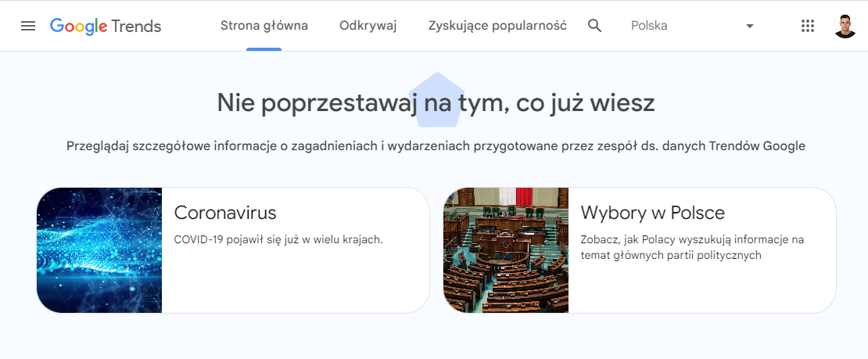The height and width of the screenshot is (359, 868).
Task: Open the Coronavirus card title
Action: [225, 212]
